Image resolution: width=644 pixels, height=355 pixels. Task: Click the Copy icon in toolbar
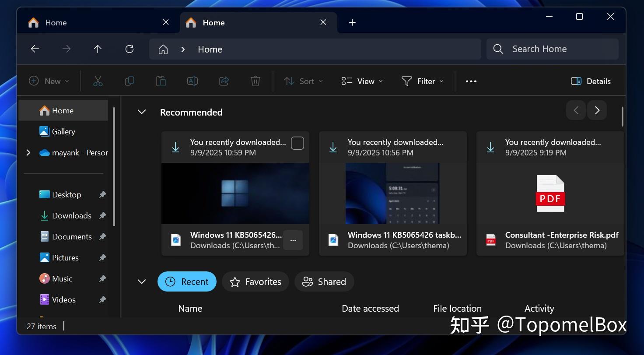point(129,81)
